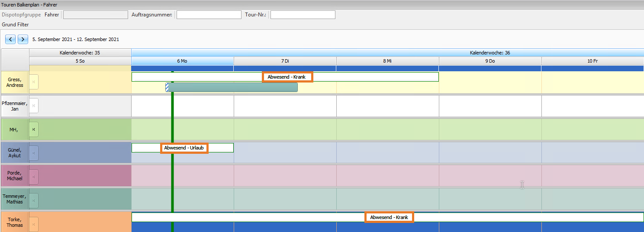Select the 7 Di day column header
644x232 pixels.
[285, 61]
